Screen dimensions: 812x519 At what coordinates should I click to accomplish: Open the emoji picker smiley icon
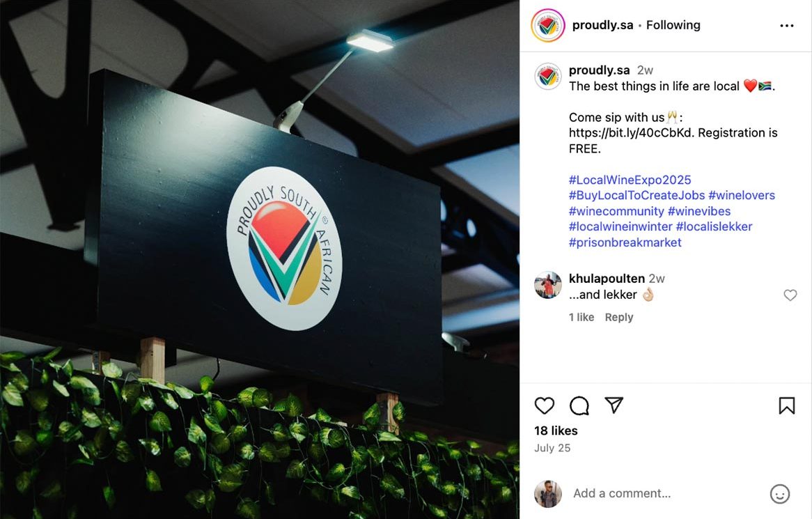coord(779,494)
